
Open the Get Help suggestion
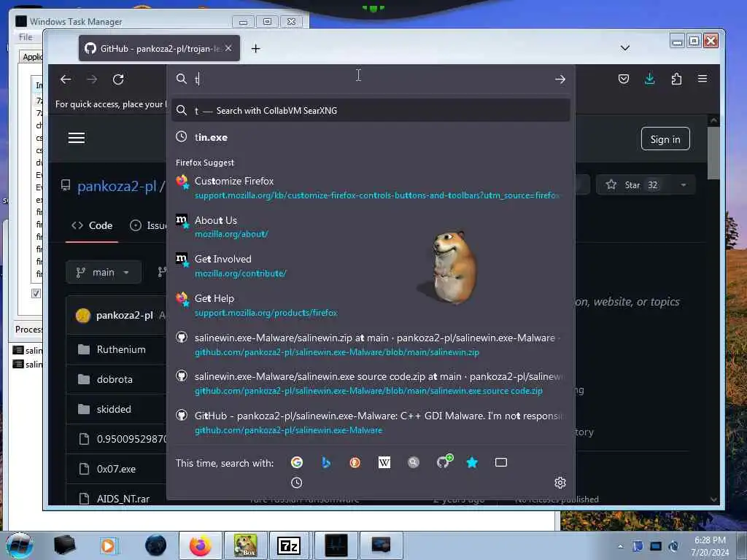[371, 306]
